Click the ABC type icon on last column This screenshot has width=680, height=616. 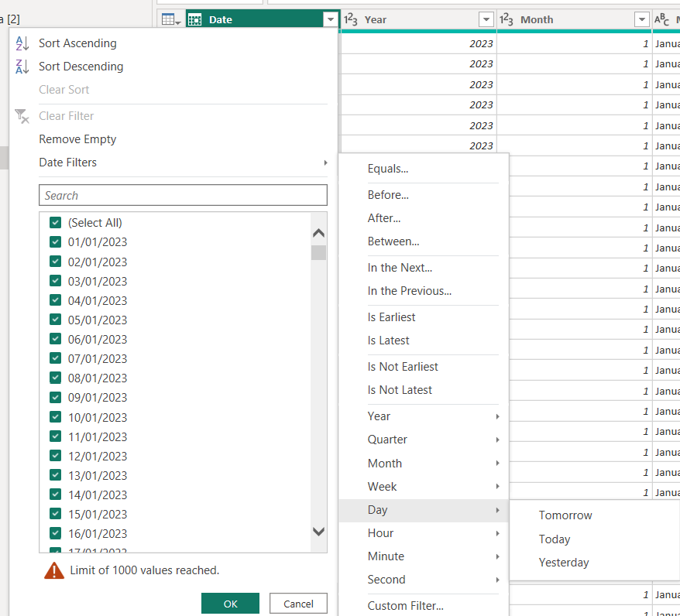pos(661,19)
